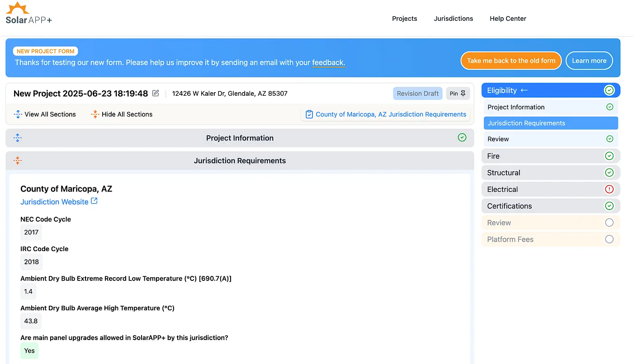Collapse the Eligibility sidebar group

click(551, 90)
